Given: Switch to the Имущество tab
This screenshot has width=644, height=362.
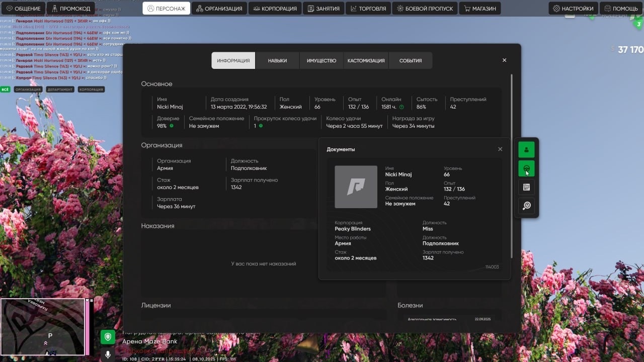Looking at the screenshot, I should click(x=321, y=60).
